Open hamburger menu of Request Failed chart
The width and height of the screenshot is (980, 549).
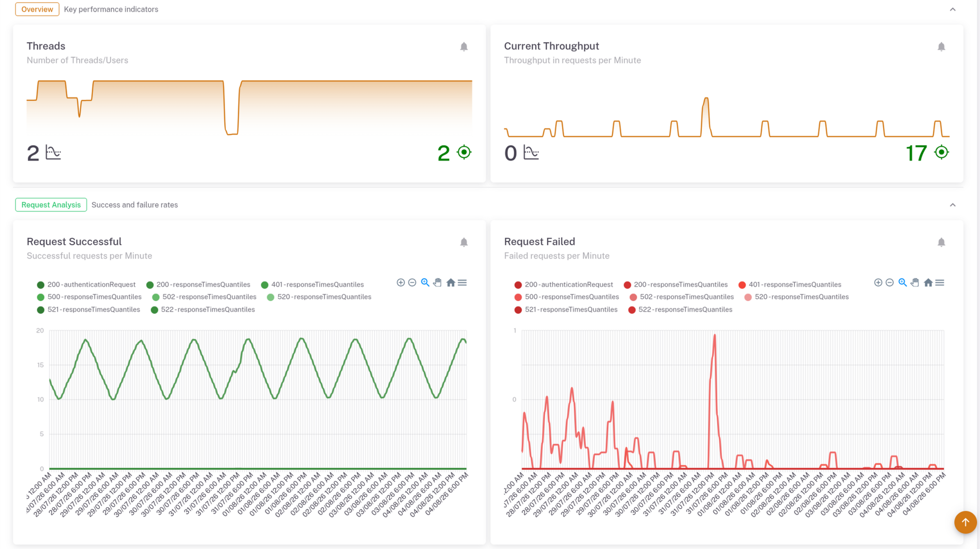[940, 283]
